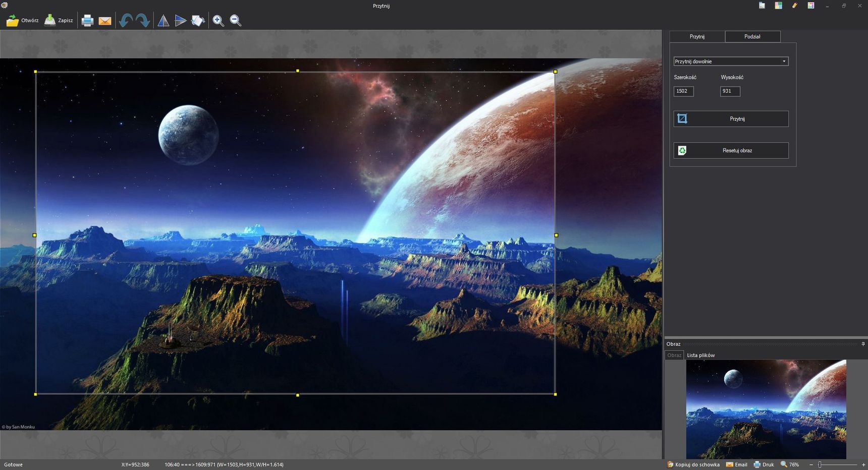868x470 pixels.
Task: Click the zoom slider handle in the status bar
Action: 820,464
